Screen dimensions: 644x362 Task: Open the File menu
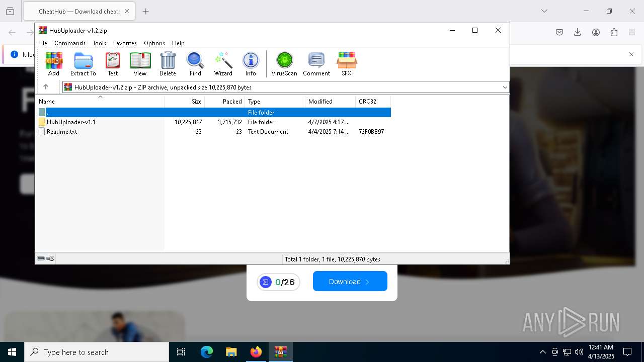coord(43,43)
